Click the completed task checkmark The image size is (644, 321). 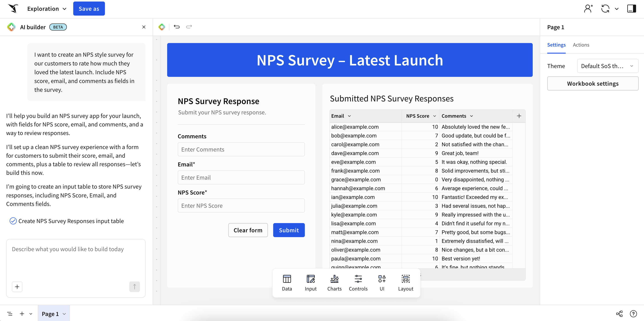click(13, 221)
